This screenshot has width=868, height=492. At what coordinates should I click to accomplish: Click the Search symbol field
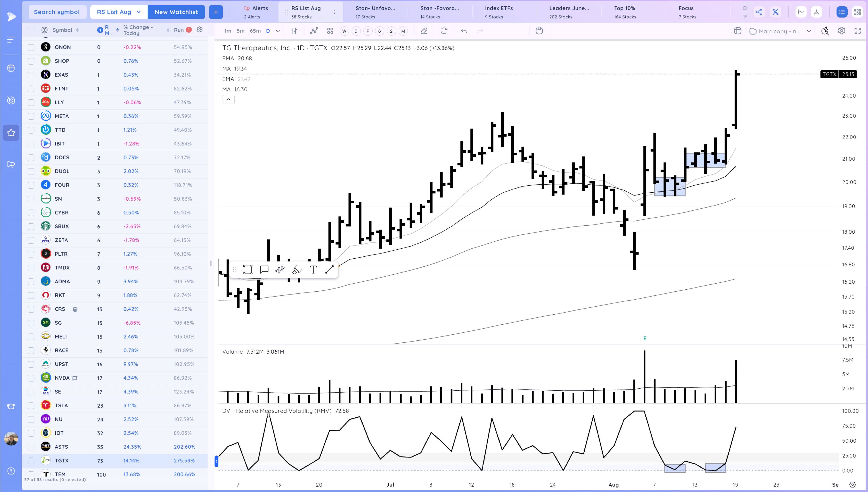click(x=57, y=12)
